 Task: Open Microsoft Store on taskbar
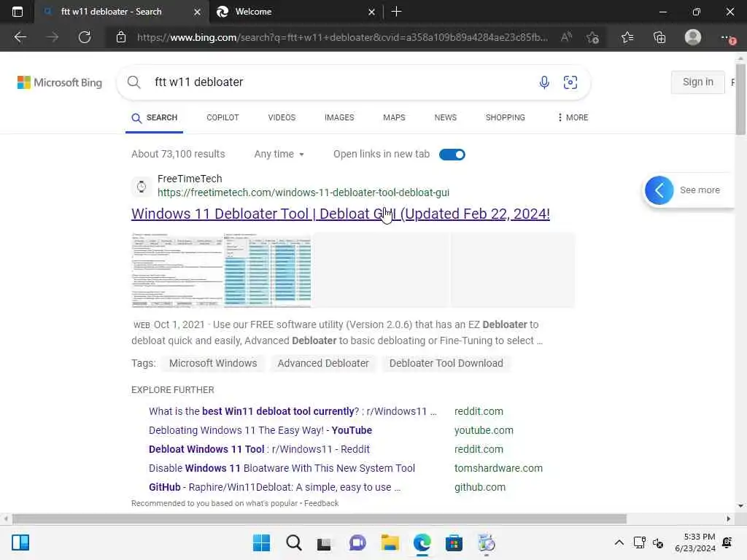[x=454, y=542]
